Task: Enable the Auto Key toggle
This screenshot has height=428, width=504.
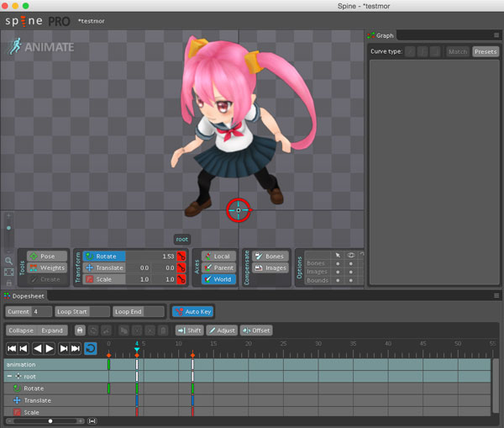Action: tap(192, 311)
